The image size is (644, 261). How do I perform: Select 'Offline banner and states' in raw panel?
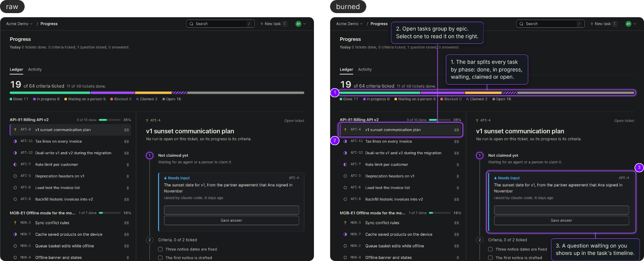70,257
